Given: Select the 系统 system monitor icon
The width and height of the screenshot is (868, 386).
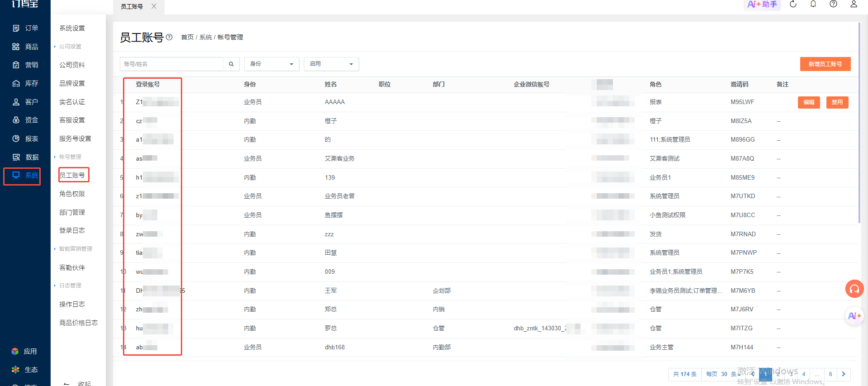Looking at the screenshot, I should coord(16,175).
